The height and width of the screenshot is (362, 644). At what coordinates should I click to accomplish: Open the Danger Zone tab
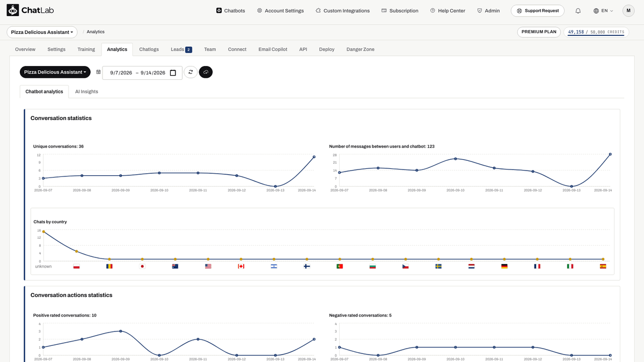pos(361,49)
